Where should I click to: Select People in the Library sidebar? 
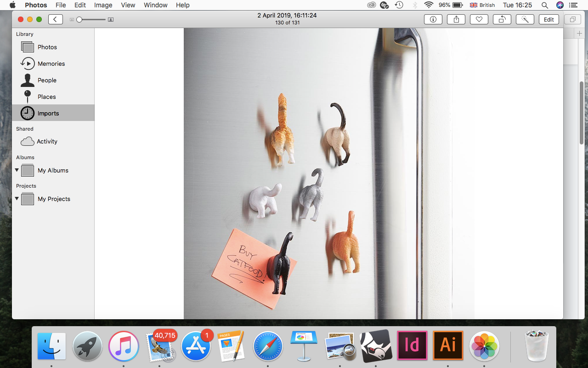[x=47, y=80]
